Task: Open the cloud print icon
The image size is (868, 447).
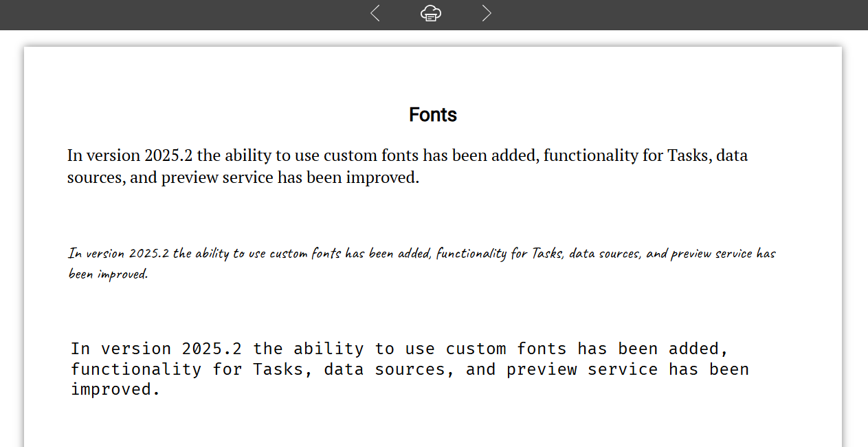Action: pyautogui.click(x=431, y=13)
